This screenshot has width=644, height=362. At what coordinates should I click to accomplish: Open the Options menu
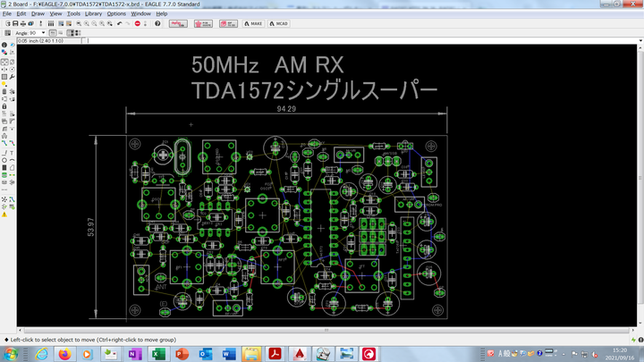116,13
